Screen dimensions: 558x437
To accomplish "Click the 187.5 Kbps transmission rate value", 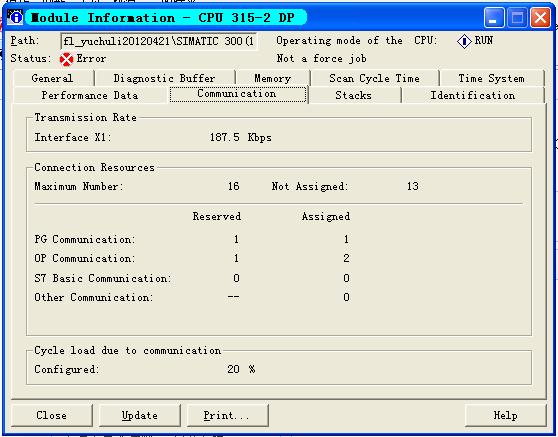I will (241, 137).
